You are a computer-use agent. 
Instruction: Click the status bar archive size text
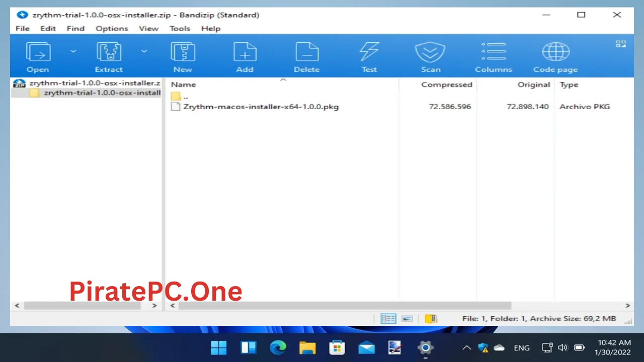click(539, 319)
